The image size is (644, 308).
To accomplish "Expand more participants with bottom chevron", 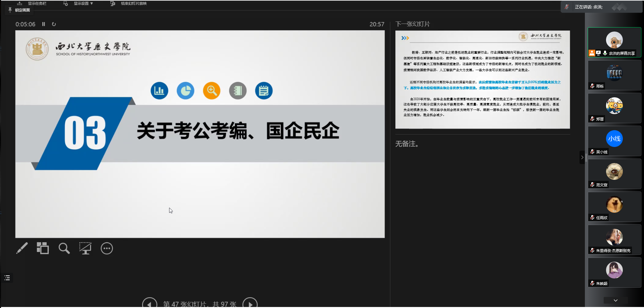I will 615,300.
